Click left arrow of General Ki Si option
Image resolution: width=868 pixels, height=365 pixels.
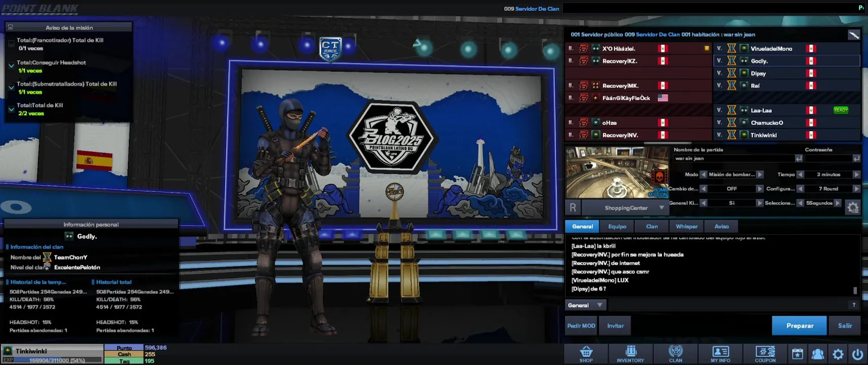[x=704, y=203]
